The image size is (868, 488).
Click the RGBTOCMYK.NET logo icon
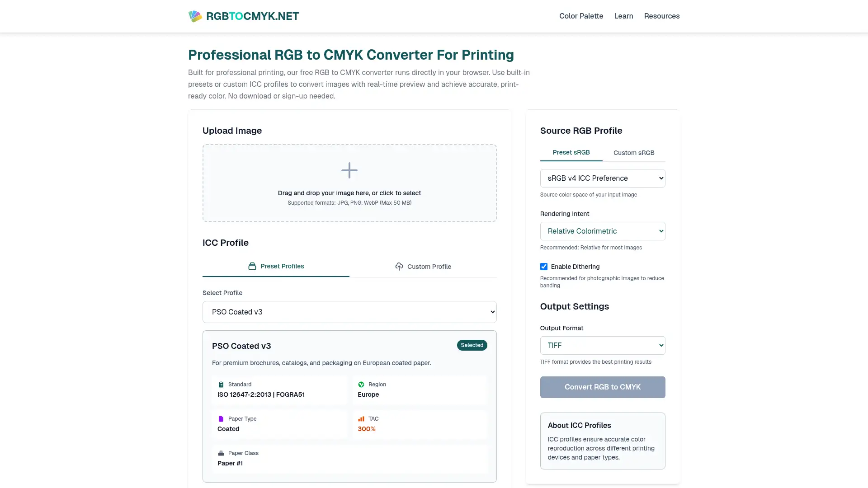pos(195,16)
